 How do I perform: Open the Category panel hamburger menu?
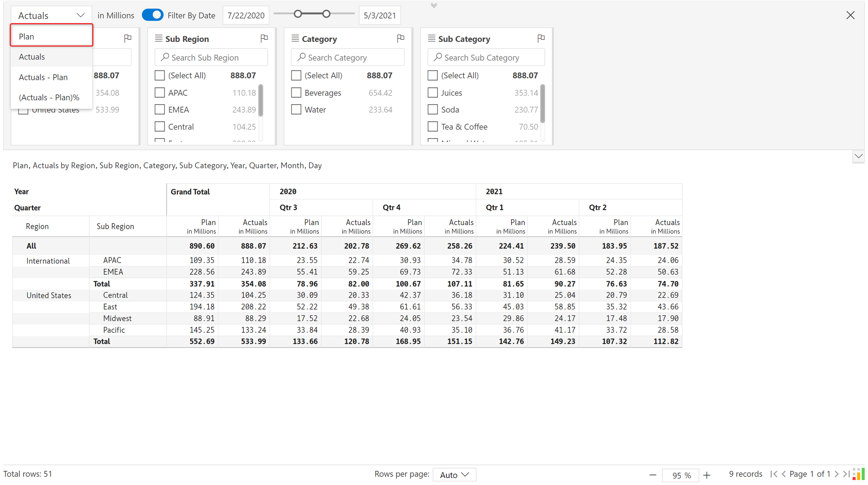pos(295,38)
